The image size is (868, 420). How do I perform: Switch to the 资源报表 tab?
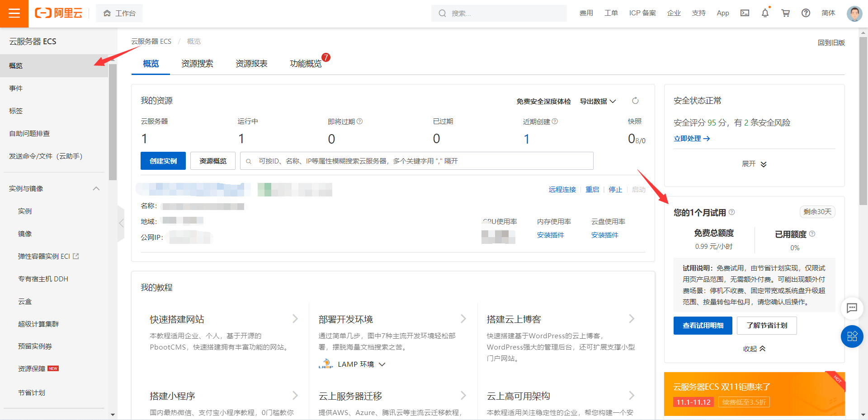pos(251,64)
